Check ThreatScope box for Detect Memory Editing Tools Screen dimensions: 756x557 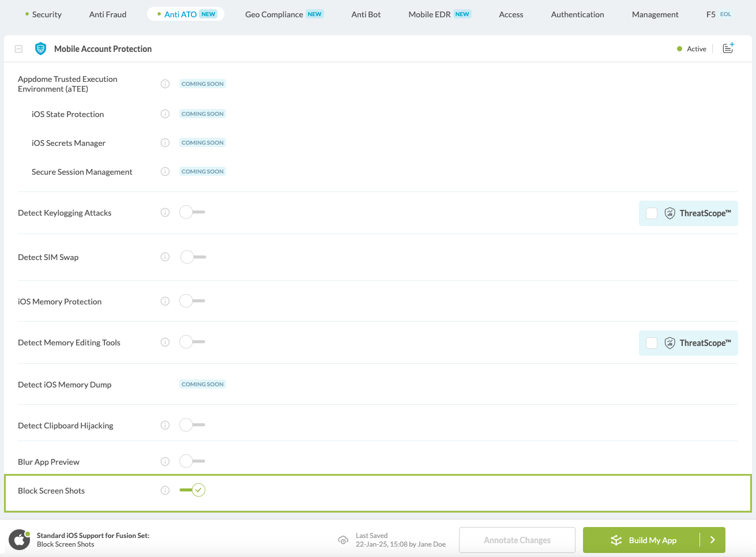tap(652, 343)
